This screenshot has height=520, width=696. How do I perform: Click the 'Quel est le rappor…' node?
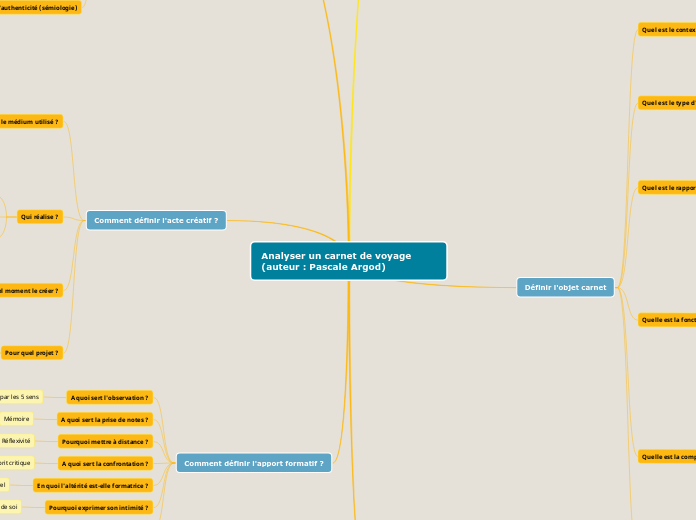pos(667,188)
